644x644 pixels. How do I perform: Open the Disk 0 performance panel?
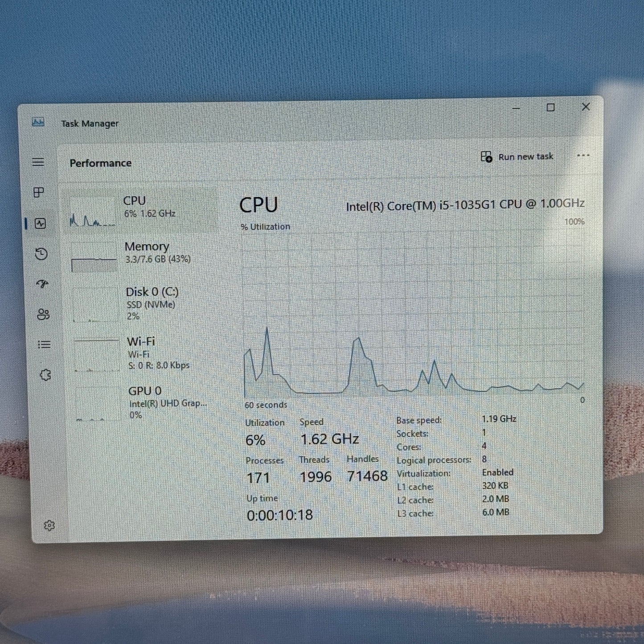point(134,303)
